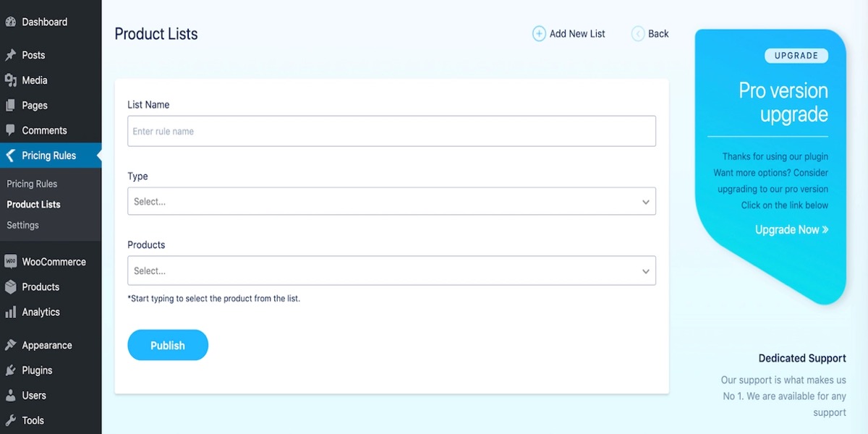Click the Media library icon
The width and height of the screenshot is (868, 434).
[11, 80]
